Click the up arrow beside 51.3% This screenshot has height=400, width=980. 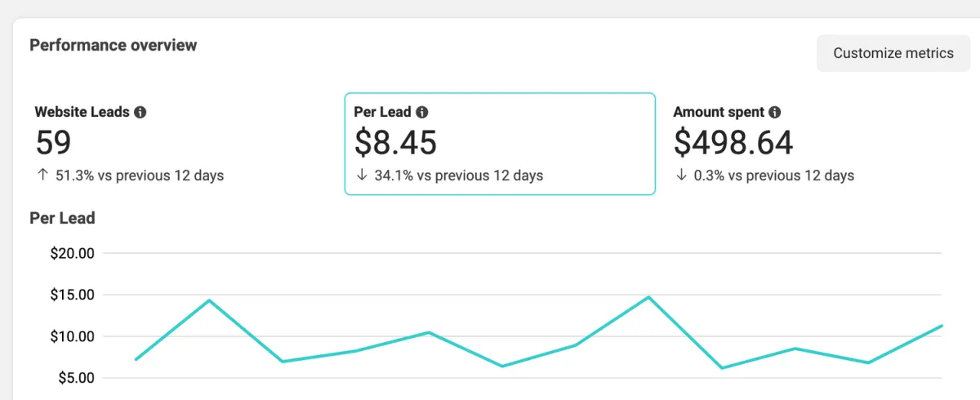[42, 175]
